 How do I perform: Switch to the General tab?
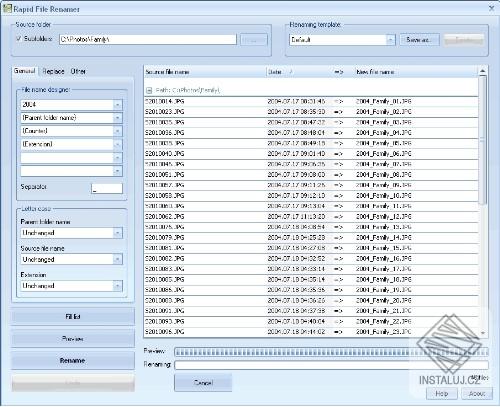[24, 71]
